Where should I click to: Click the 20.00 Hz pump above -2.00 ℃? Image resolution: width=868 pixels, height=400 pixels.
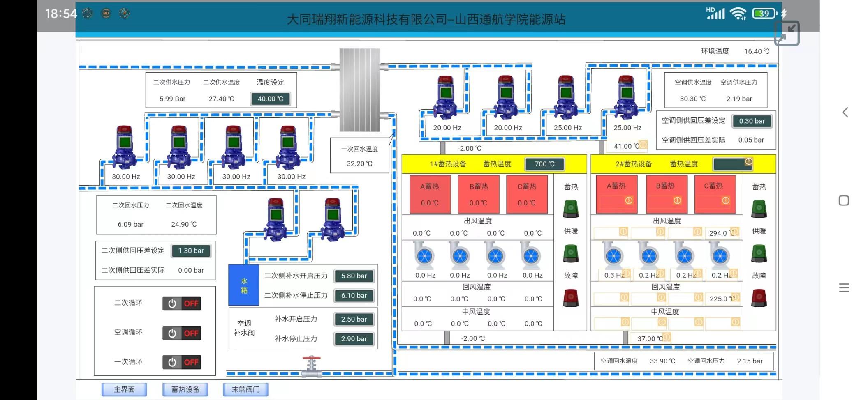(x=446, y=97)
